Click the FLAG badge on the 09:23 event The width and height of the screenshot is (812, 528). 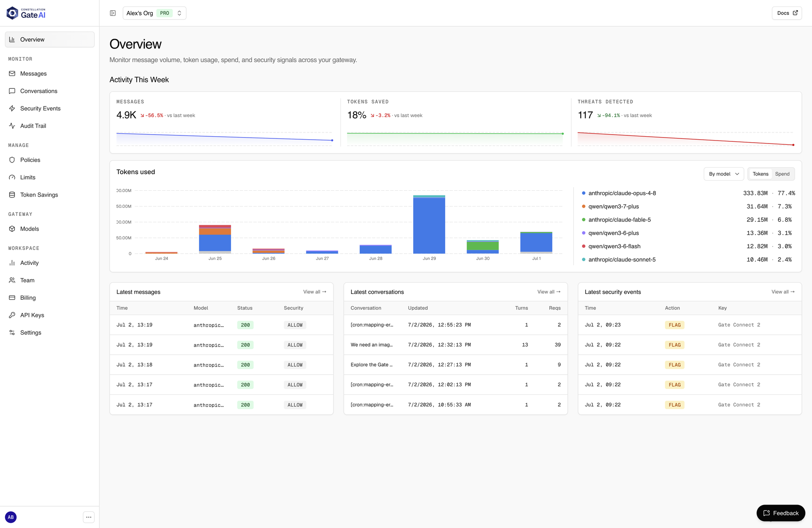(675, 325)
